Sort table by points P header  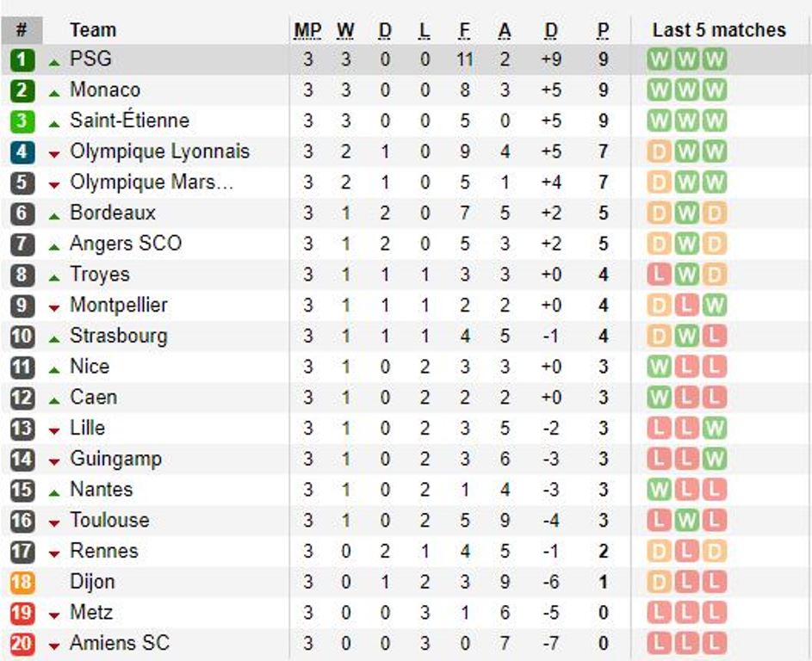(x=603, y=30)
